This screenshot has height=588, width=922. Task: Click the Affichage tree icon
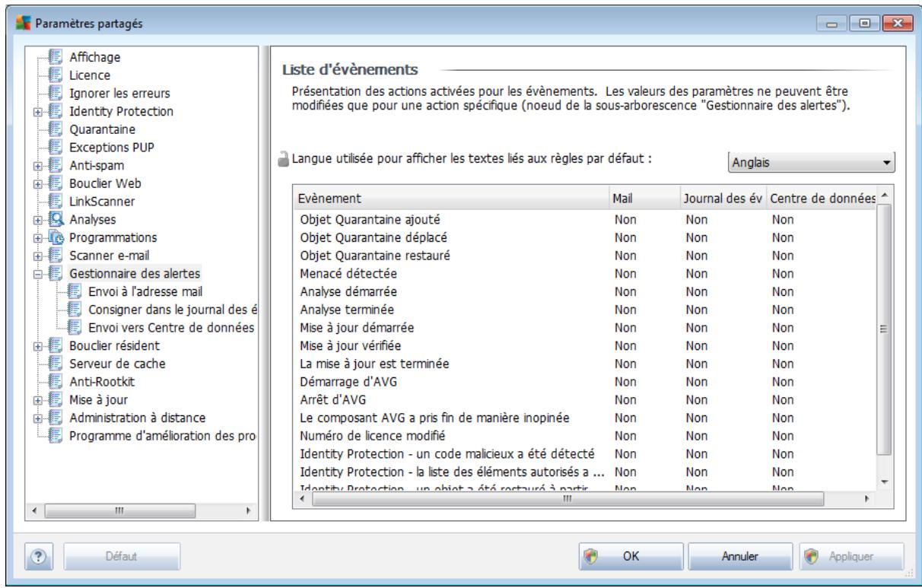pos(53,57)
